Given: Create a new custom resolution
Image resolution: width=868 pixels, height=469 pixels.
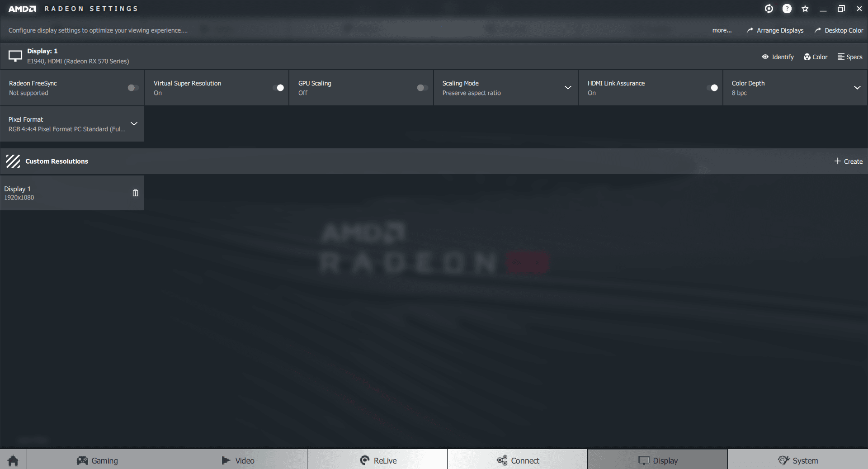Looking at the screenshot, I should pos(848,161).
